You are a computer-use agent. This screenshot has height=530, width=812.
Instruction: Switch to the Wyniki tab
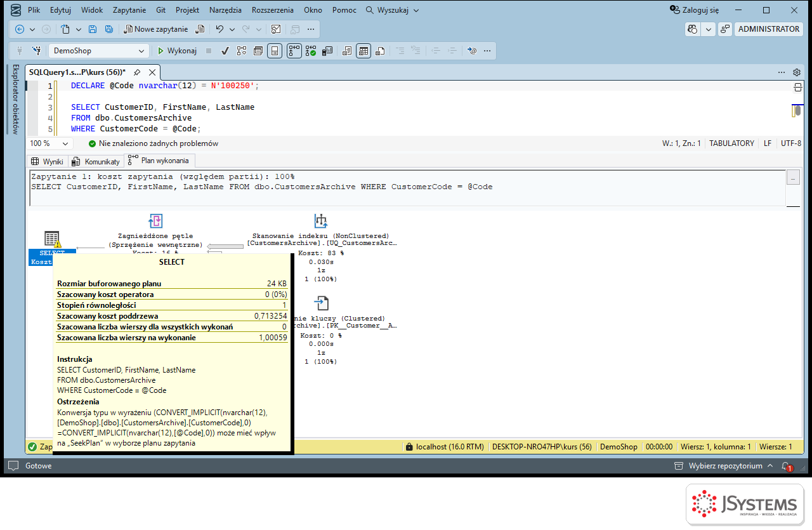(48, 161)
